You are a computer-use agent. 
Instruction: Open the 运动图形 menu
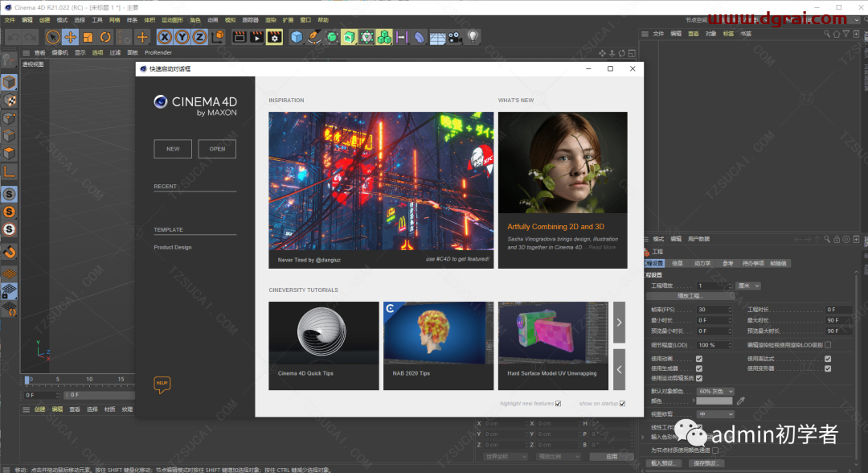pos(172,20)
